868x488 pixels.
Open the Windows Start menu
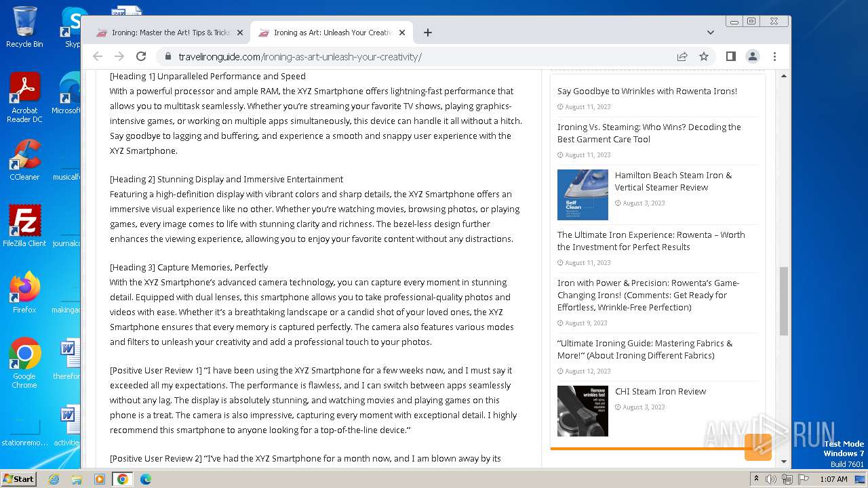(x=19, y=479)
